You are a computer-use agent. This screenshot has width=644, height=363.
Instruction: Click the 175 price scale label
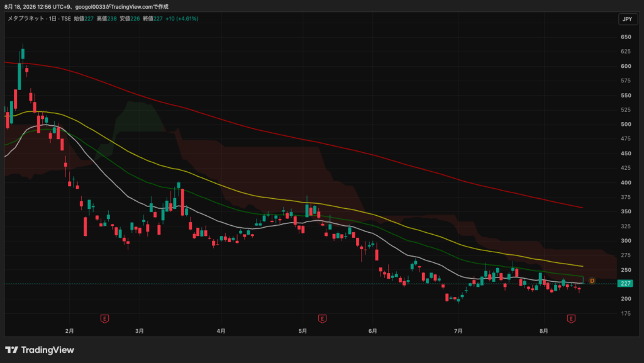coord(626,313)
